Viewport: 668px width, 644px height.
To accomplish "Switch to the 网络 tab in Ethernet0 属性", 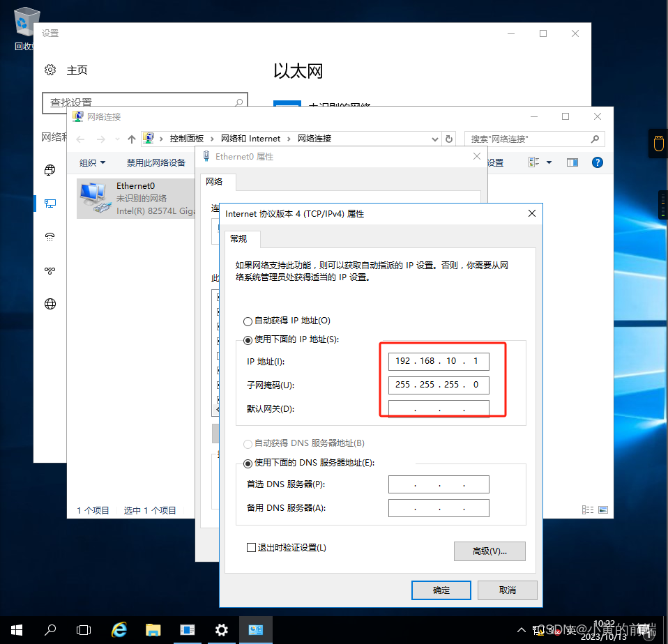I will coord(217,182).
